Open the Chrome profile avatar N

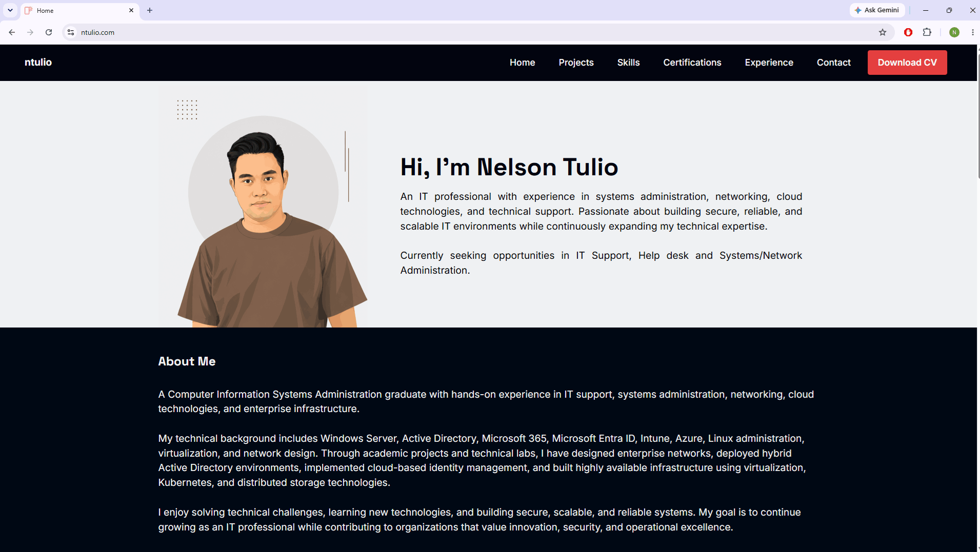954,32
